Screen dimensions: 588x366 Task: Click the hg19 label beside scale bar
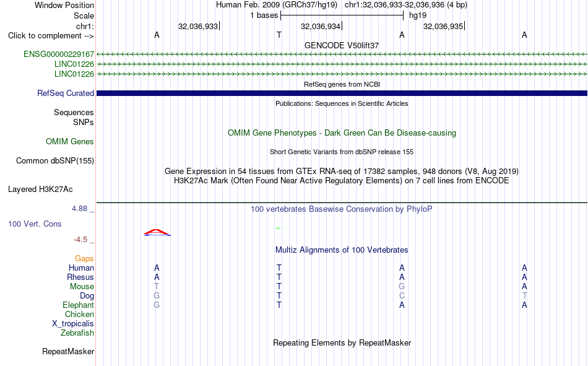418,15
